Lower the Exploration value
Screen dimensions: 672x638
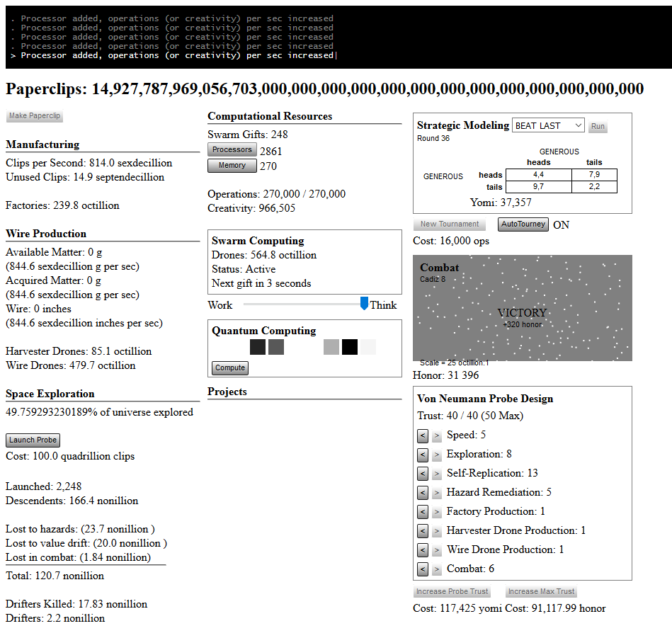click(423, 455)
